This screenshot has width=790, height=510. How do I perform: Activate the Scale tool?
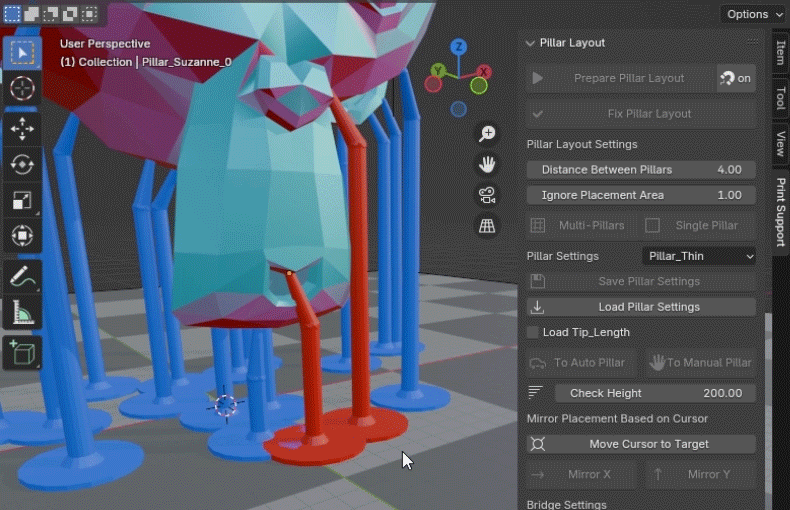(22, 200)
